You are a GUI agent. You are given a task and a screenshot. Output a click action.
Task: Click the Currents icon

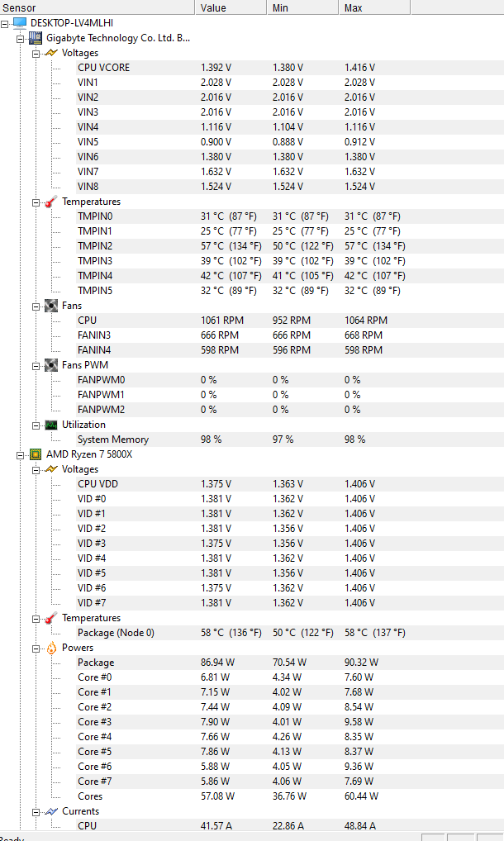(51, 811)
